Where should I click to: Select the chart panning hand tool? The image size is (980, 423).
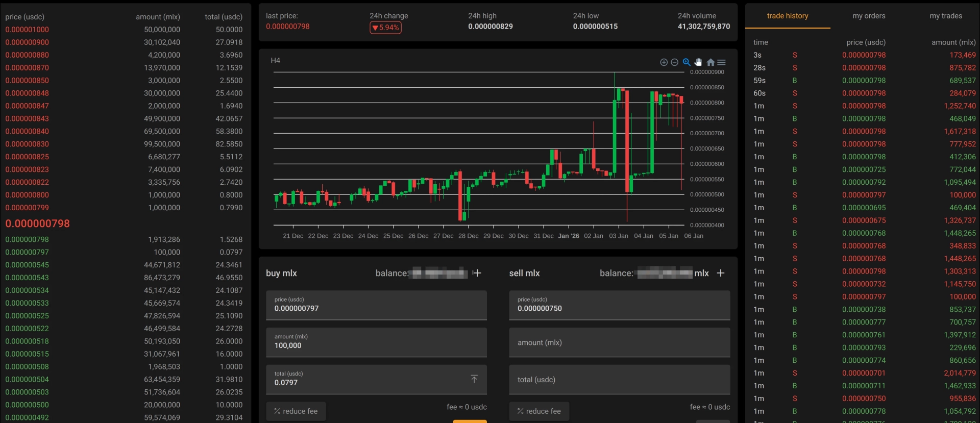pyautogui.click(x=698, y=62)
